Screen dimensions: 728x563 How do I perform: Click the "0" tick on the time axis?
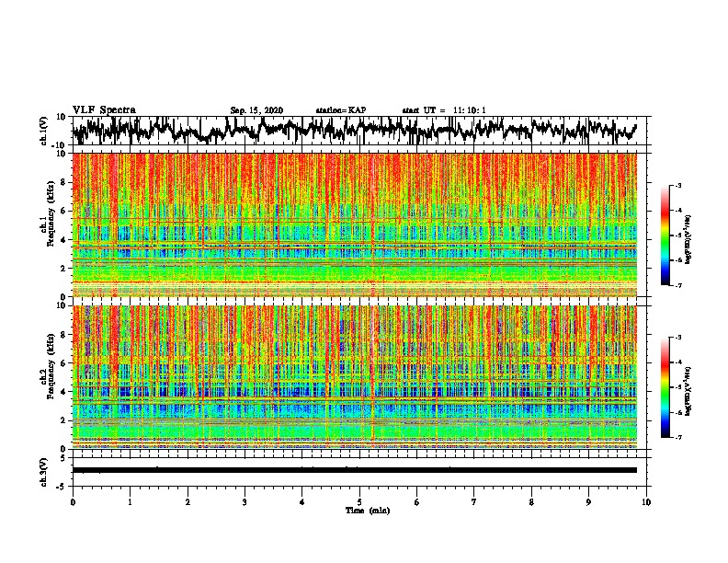[73, 502]
